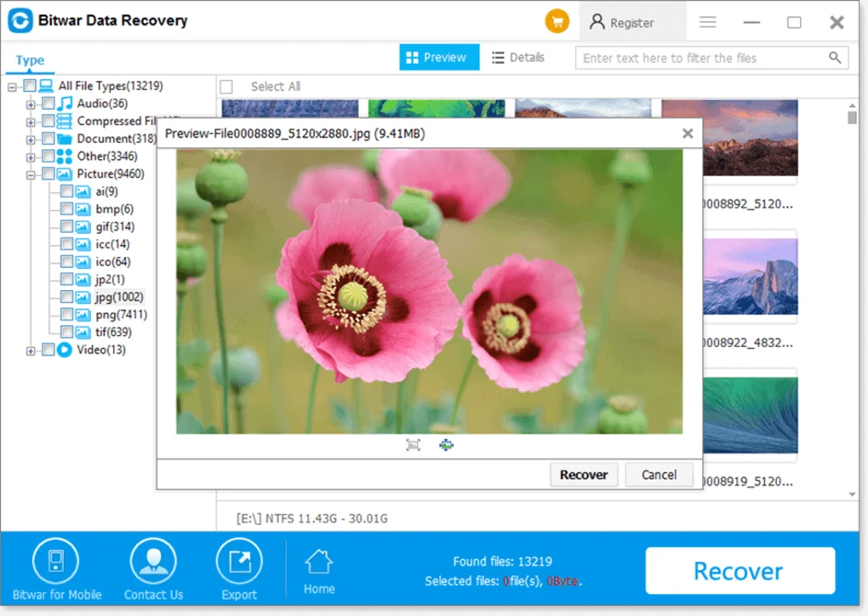Viewport: 868px width, 616px height.
Task: Click Cancel in preview dialog
Action: point(659,475)
